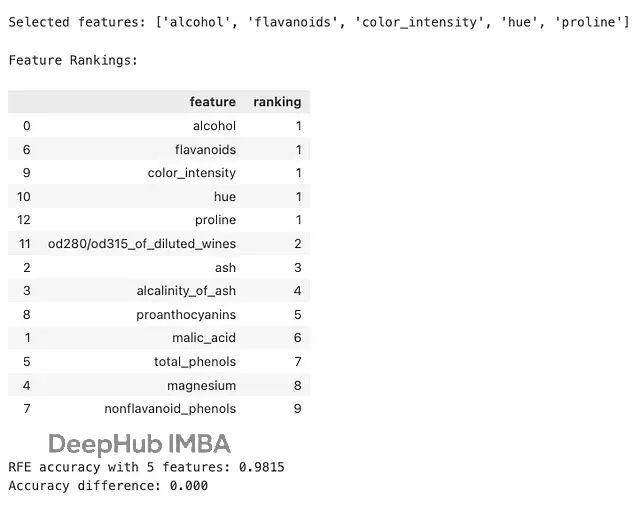Select the 'proanthocyanins' feature cell
Viewport: 640px width, 506px height.
tap(186, 314)
